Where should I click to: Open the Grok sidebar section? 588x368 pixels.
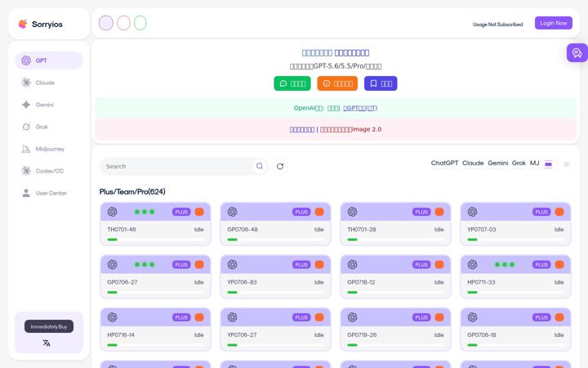49,127
